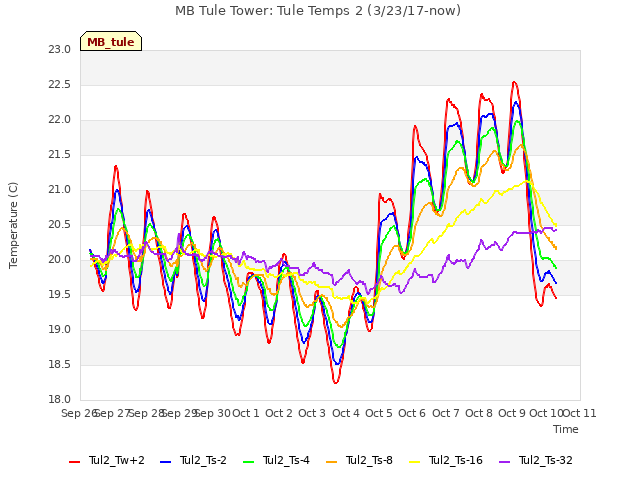Click the Temperature (C) axis label
This screenshot has height=480, width=640.
13,225
